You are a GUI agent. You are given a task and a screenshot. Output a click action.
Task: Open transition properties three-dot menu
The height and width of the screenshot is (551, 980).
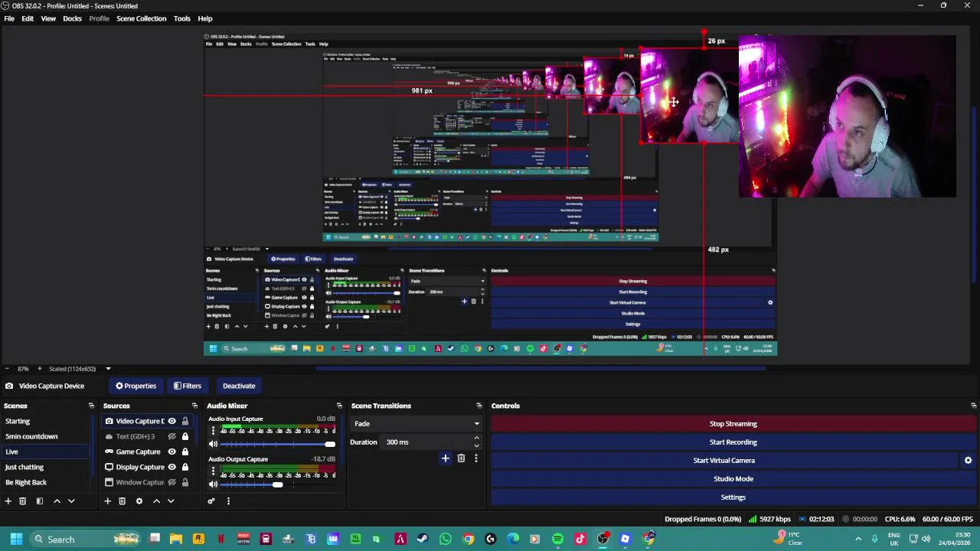pos(475,458)
